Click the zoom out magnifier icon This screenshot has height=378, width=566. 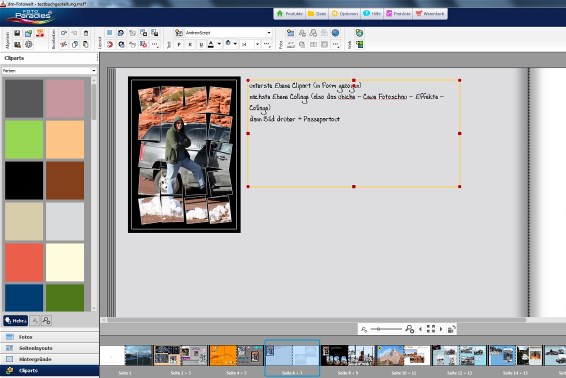pos(364,329)
